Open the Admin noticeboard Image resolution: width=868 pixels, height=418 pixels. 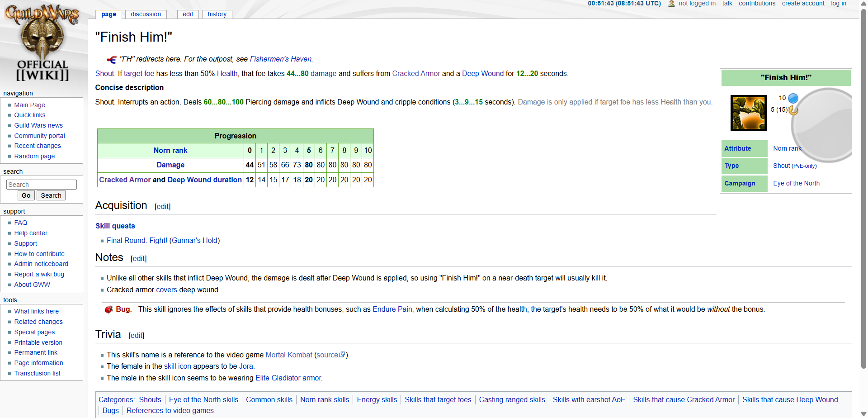[41, 264]
